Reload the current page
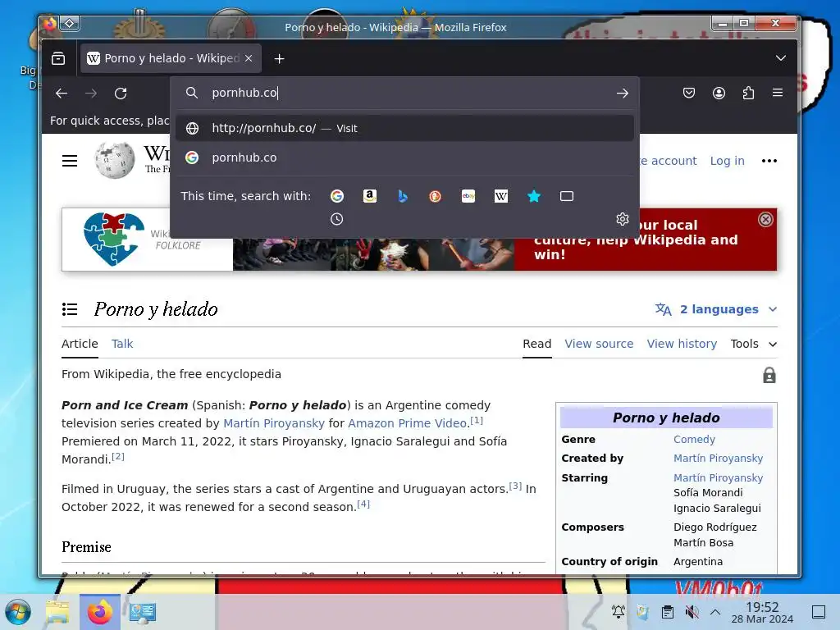This screenshot has height=630, width=840. (x=121, y=94)
